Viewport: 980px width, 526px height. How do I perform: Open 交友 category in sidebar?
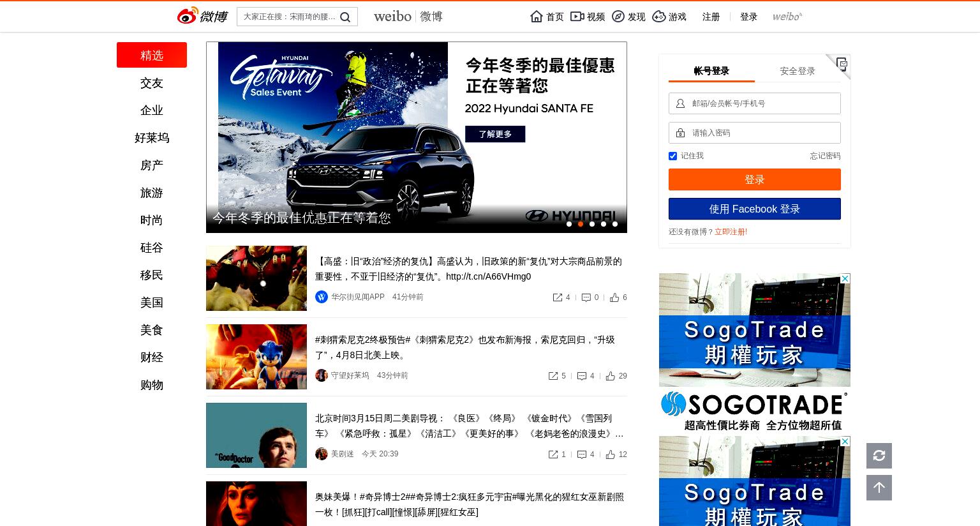(152, 83)
